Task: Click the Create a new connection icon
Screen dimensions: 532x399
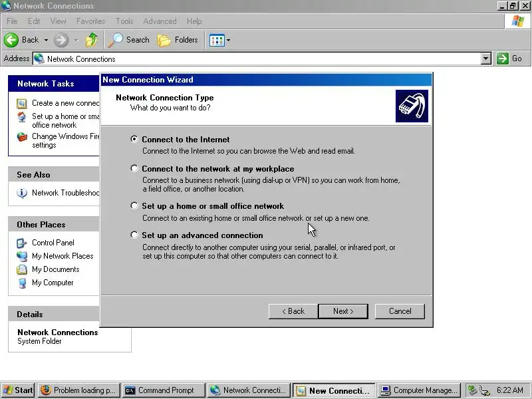Action: tap(22, 104)
